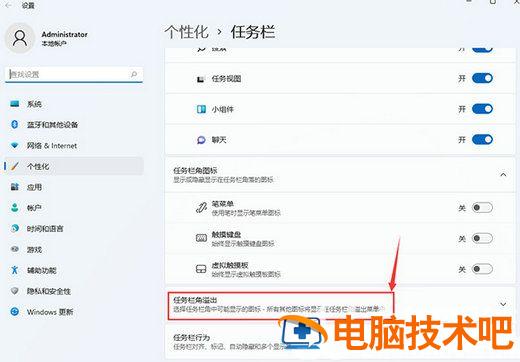Turn off the 任务视图 toggle
The image size is (520, 362).
(x=482, y=78)
